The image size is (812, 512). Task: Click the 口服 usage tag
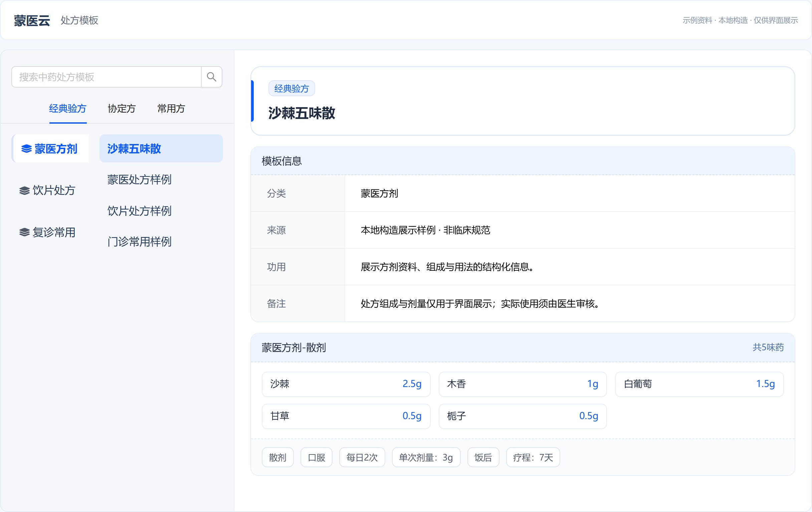click(317, 458)
